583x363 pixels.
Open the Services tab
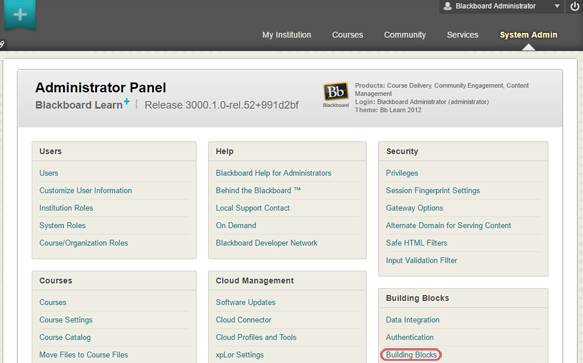point(463,35)
